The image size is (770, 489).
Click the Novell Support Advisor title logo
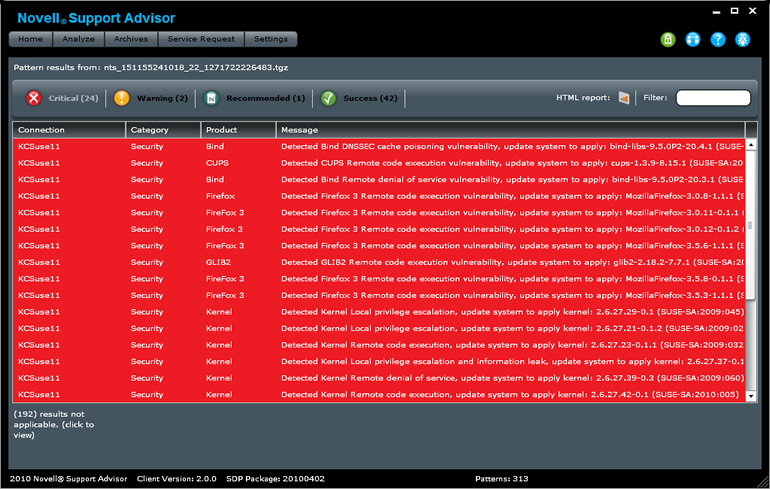(x=96, y=18)
